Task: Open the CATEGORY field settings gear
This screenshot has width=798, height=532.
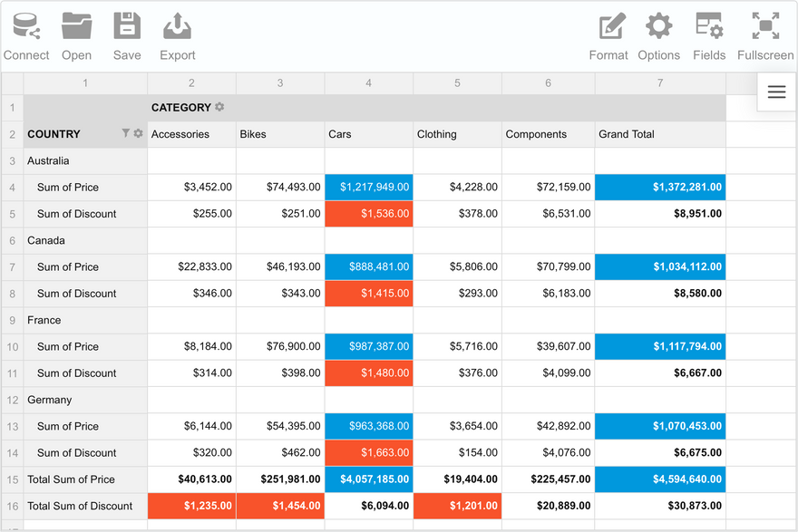Action: (219, 107)
